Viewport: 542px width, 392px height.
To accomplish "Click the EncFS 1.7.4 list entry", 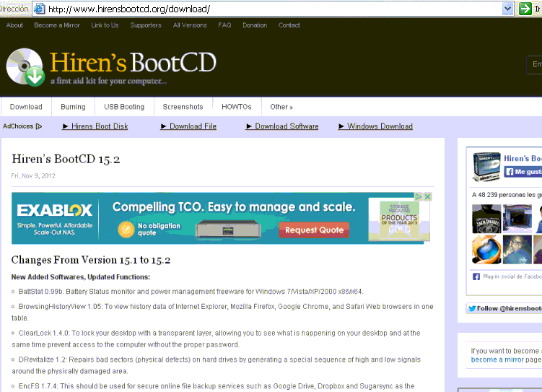I will click(213, 386).
